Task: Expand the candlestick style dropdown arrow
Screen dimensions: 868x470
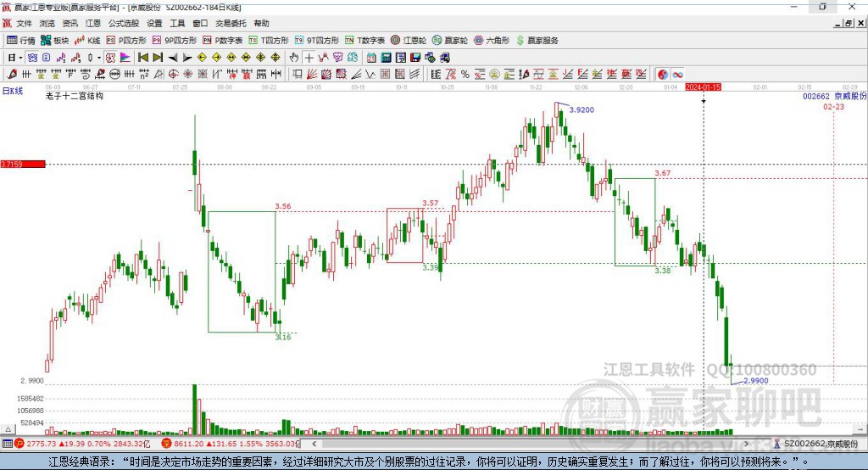Action: [99, 58]
